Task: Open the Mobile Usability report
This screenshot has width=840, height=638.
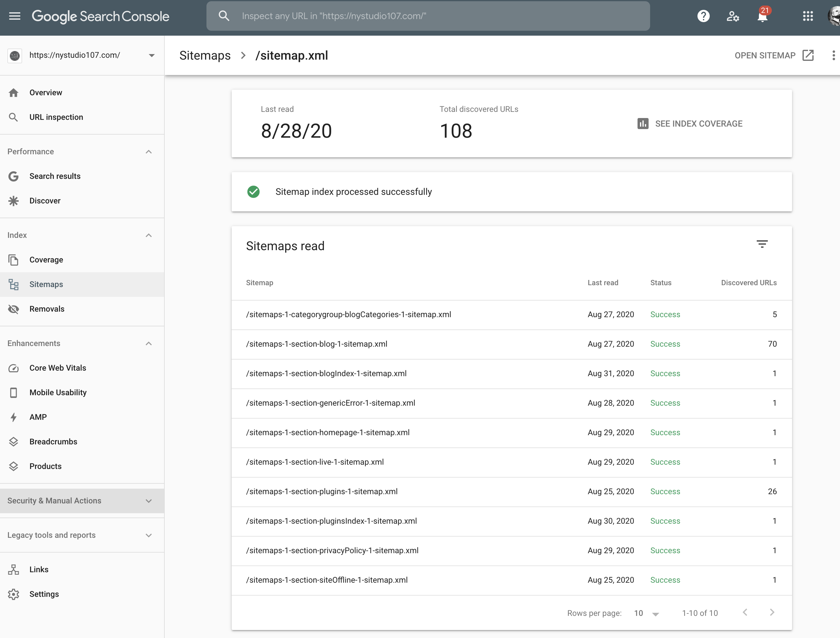Action: click(x=58, y=392)
